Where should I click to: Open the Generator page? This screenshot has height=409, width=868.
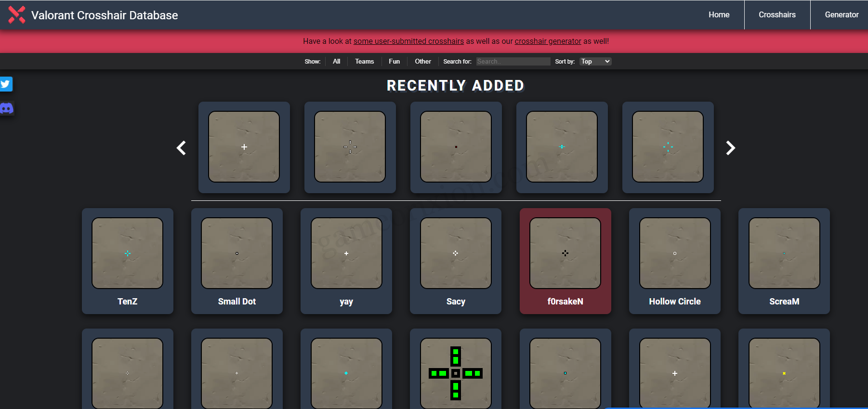(x=842, y=15)
